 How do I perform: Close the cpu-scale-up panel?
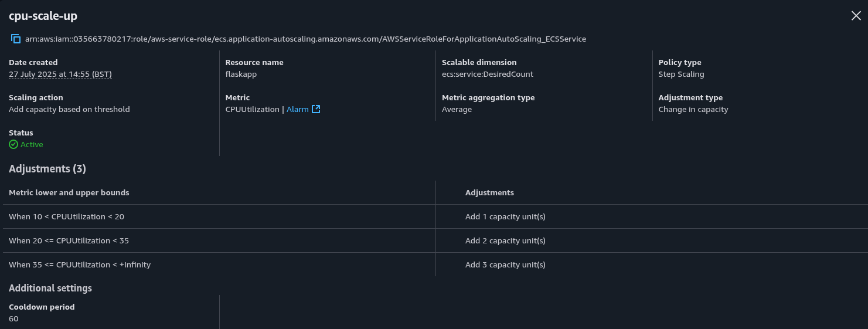[856, 16]
